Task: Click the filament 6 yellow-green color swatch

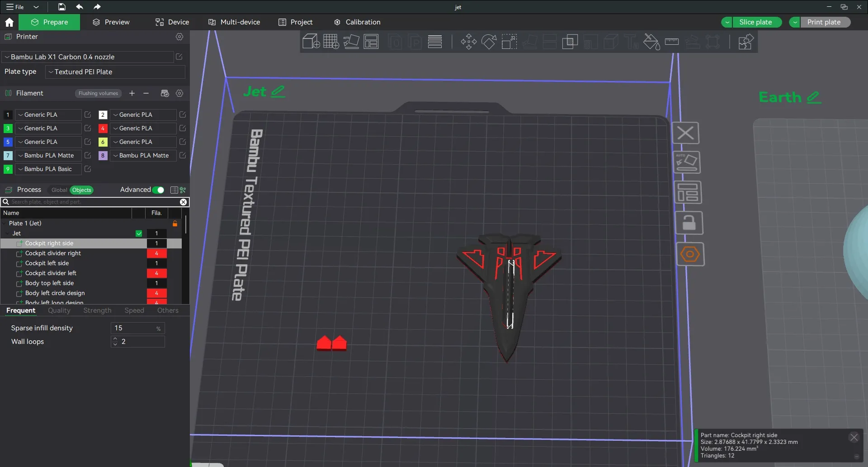Action: 103,142
